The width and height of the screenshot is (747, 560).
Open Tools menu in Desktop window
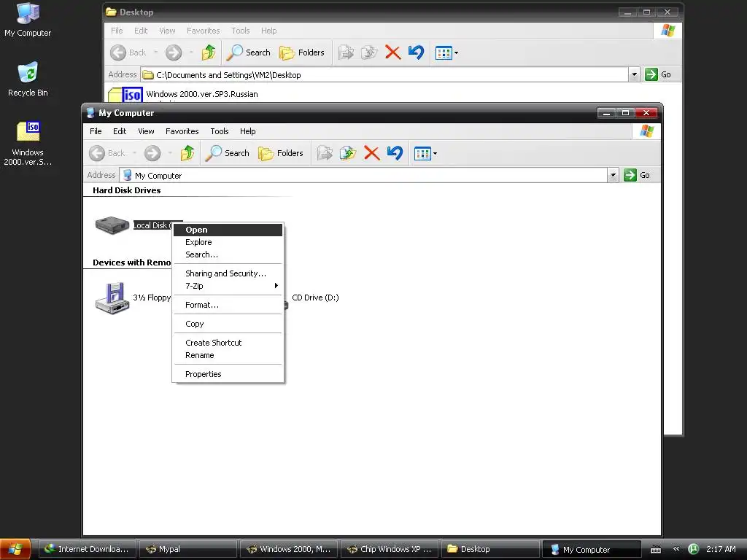(x=241, y=31)
